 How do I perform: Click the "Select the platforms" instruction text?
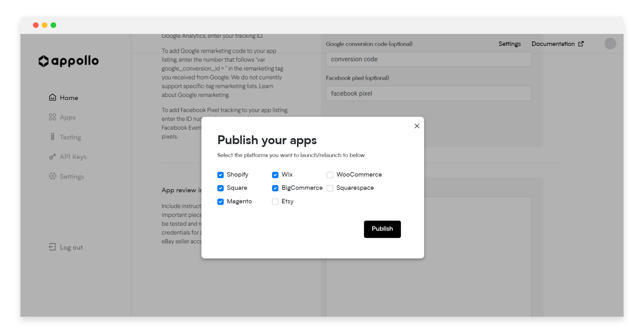(x=291, y=155)
